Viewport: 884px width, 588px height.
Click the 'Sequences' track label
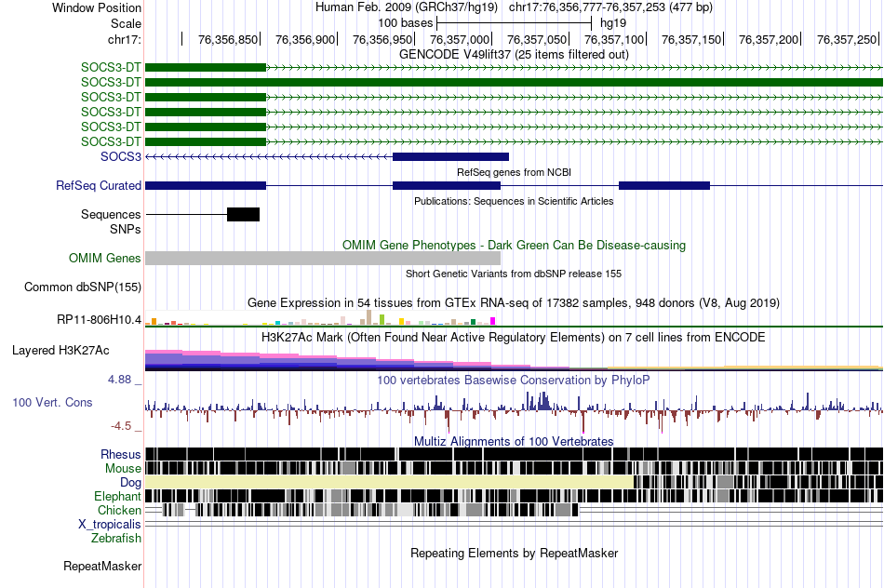pos(111,214)
